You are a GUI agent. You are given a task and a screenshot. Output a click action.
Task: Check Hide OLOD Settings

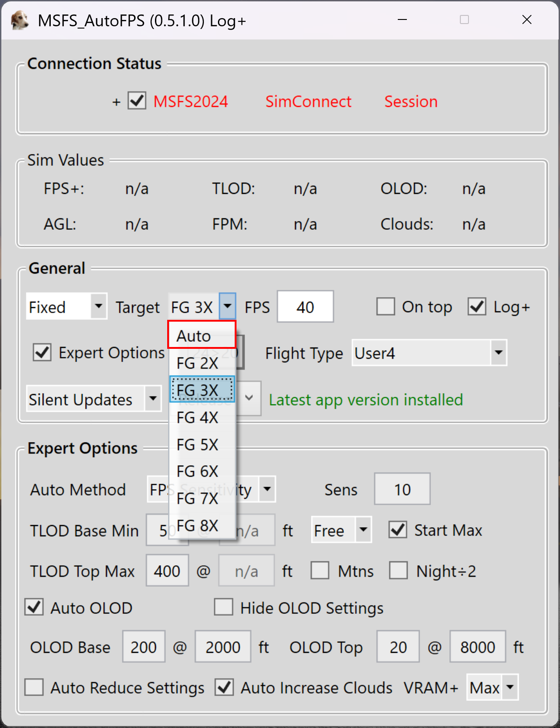tap(224, 607)
